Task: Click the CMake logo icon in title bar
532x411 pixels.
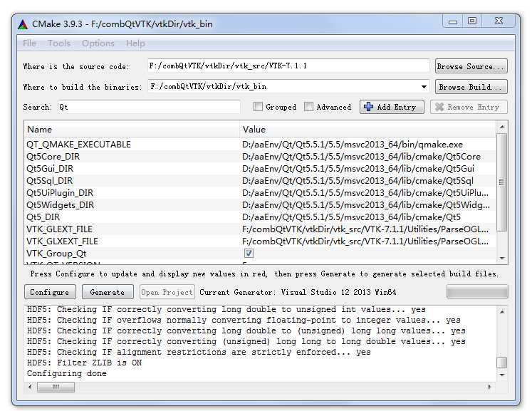Action: click(x=22, y=24)
